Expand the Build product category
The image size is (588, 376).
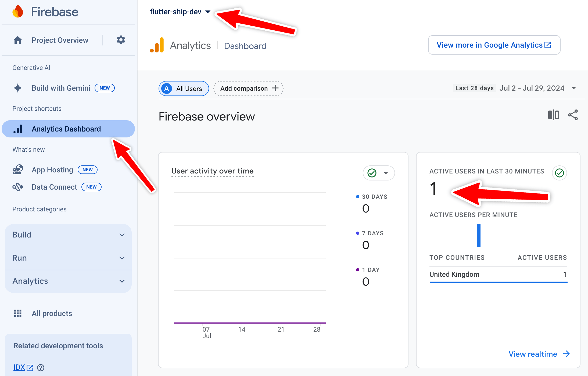coord(68,235)
